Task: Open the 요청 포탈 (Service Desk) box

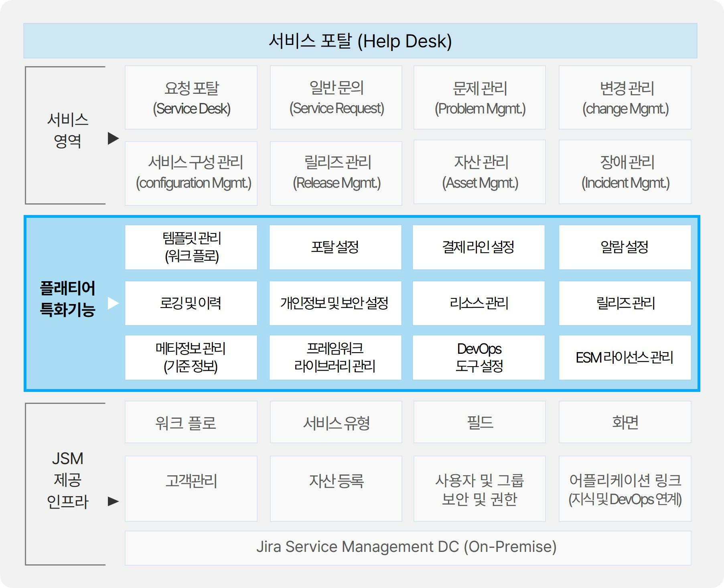Action: click(191, 98)
